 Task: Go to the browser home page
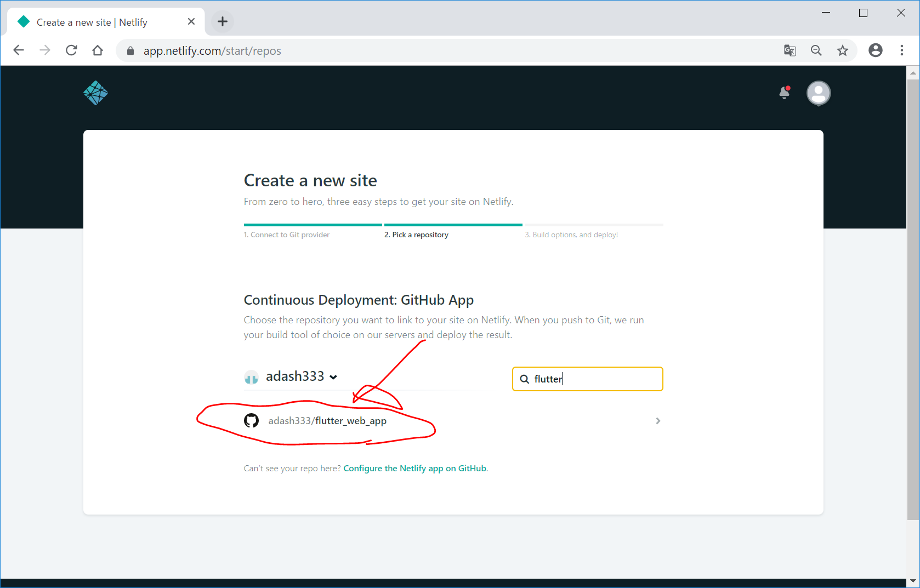click(98, 50)
